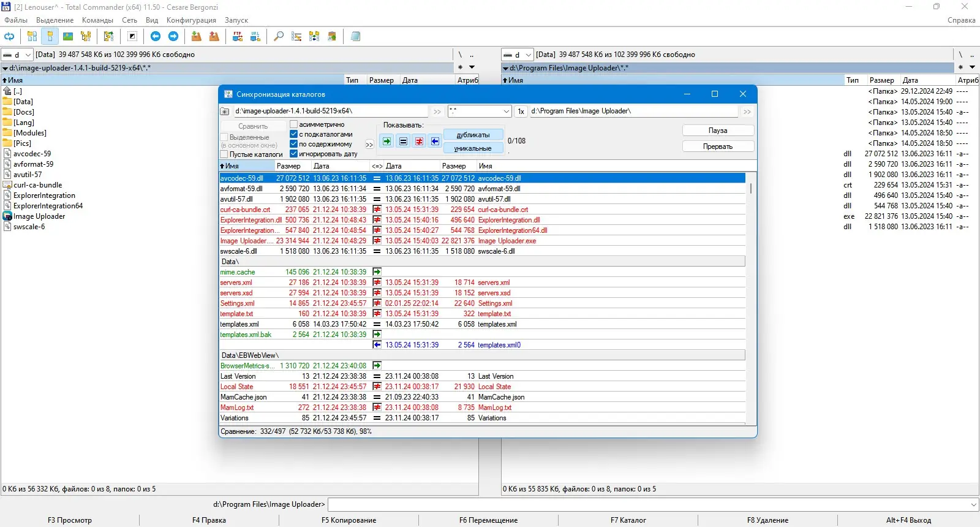Toggle show files to copy right-to-left
980x527 pixels.
pos(435,142)
